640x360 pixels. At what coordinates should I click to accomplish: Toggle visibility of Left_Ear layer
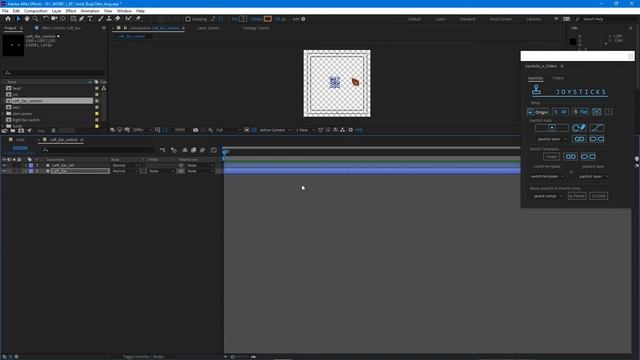pyautogui.click(x=4, y=171)
